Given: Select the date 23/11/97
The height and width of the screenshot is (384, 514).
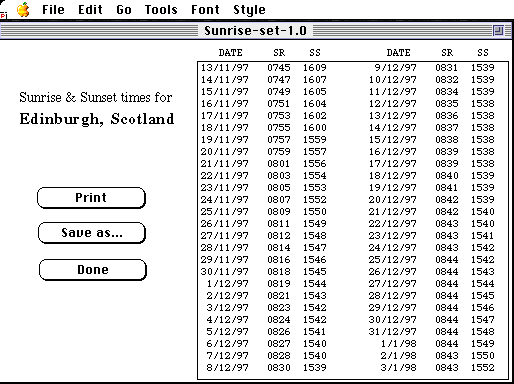Looking at the screenshot, I should pos(225,188).
